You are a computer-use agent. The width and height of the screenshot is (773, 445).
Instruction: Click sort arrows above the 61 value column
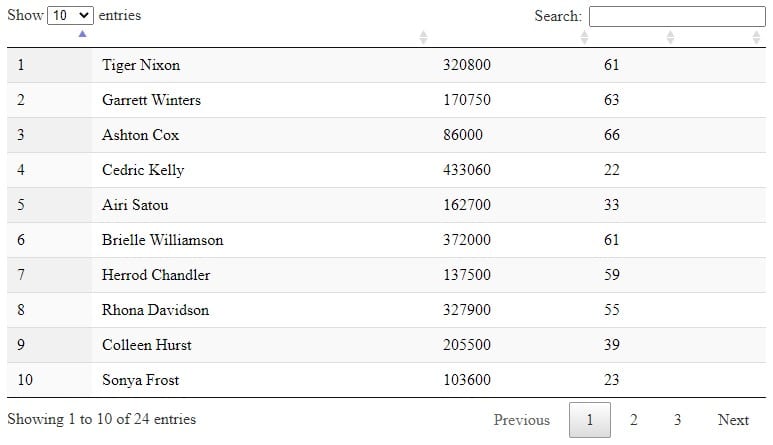click(670, 37)
